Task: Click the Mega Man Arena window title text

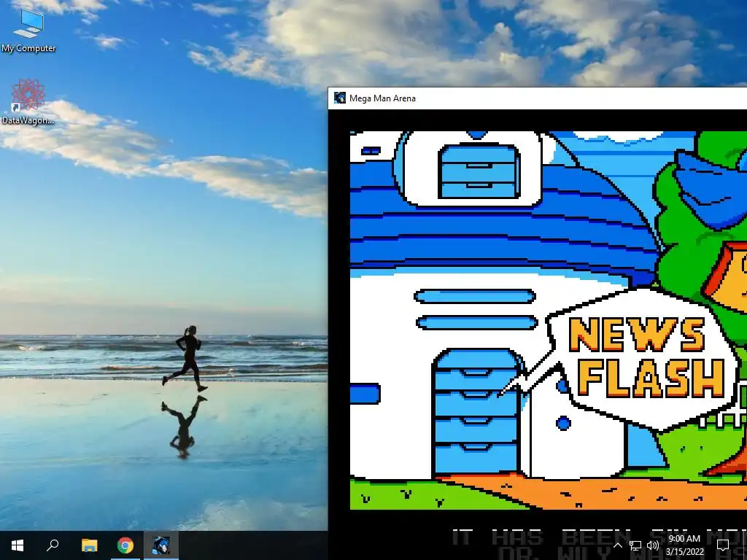Action: [382, 98]
